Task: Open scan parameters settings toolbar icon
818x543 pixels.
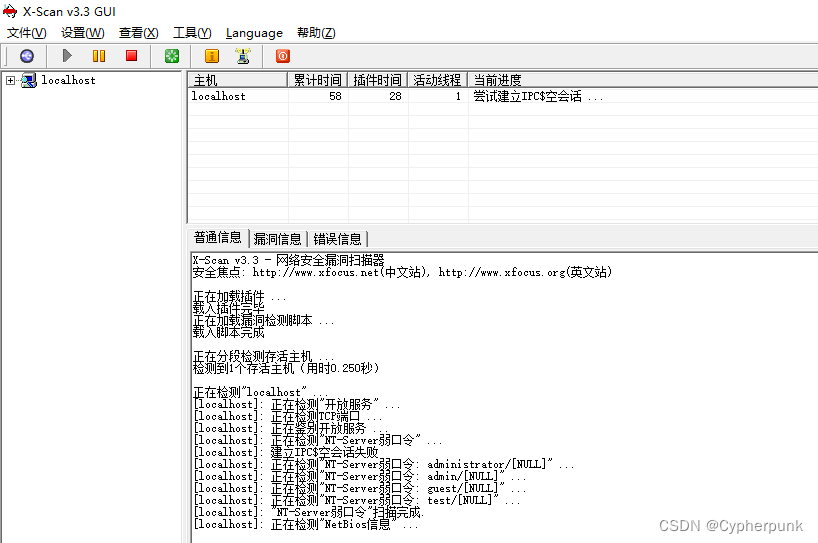Action: pos(27,56)
